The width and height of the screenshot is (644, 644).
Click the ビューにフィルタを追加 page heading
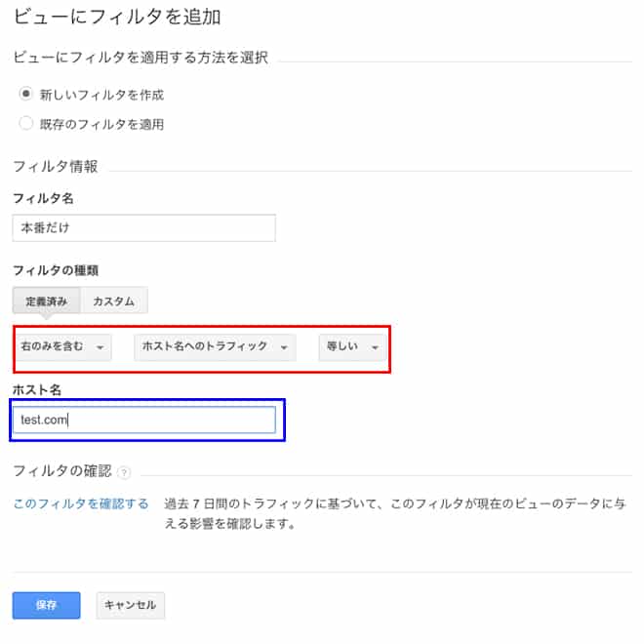pyautogui.click(x=117, y=18)
